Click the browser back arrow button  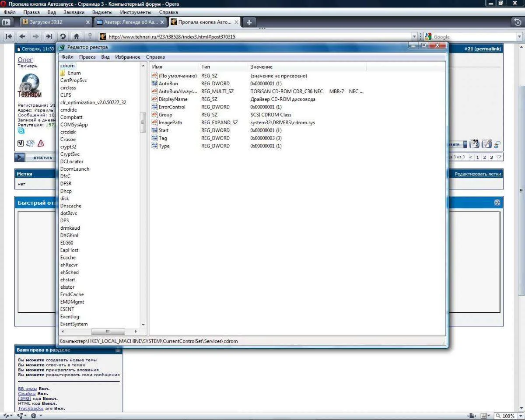click(x=22, y=37)
